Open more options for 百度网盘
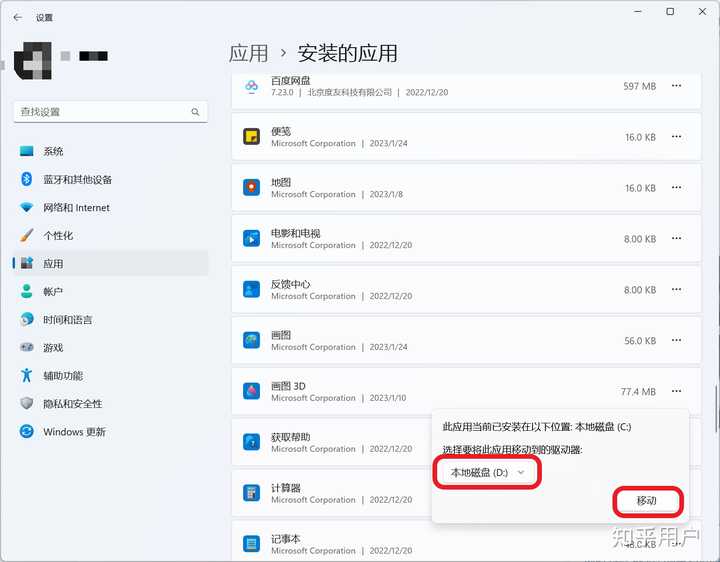 pyautogui.click(x=676, y=86)
